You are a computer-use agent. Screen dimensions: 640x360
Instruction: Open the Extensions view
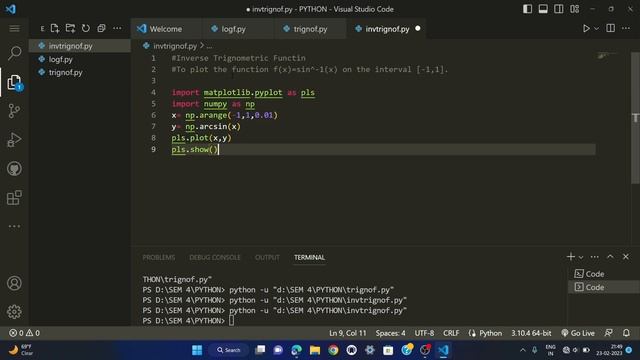coord(14,198)
